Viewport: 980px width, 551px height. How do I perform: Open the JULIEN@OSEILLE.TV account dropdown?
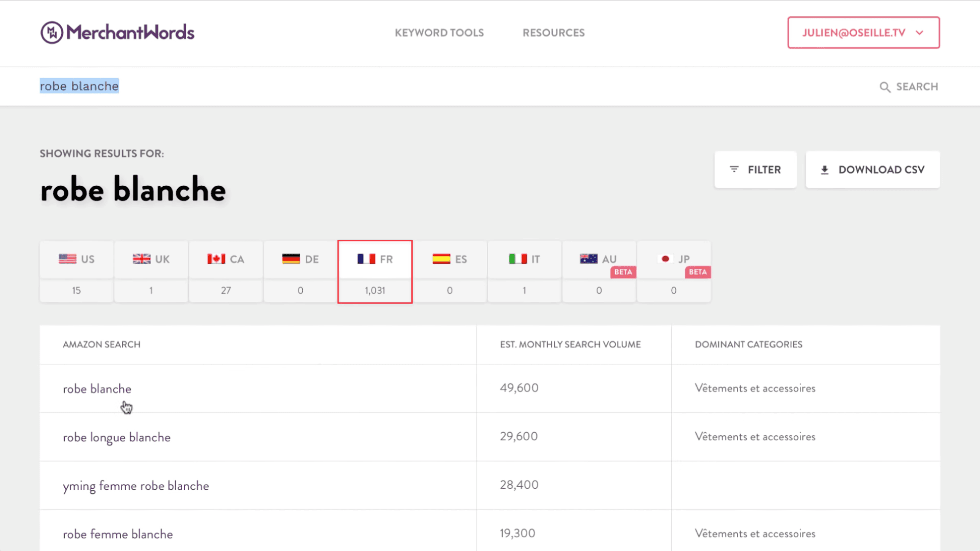863,32
